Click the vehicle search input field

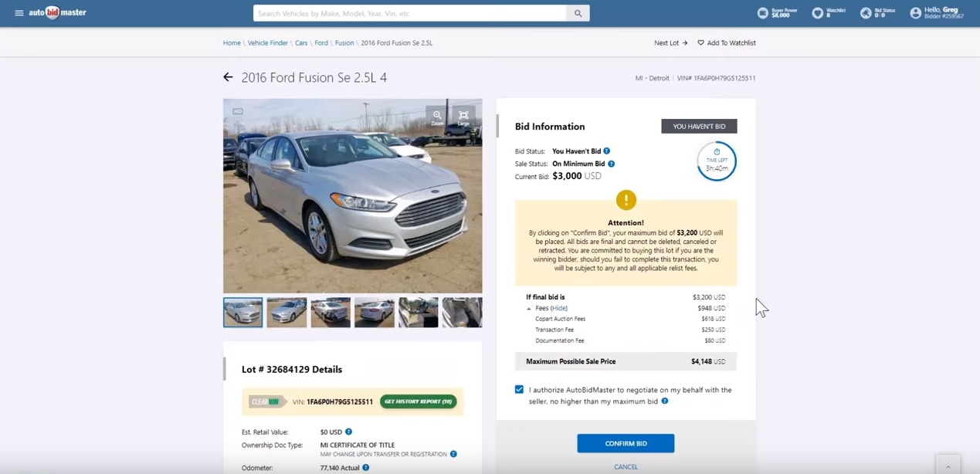(x=409, y=13)
